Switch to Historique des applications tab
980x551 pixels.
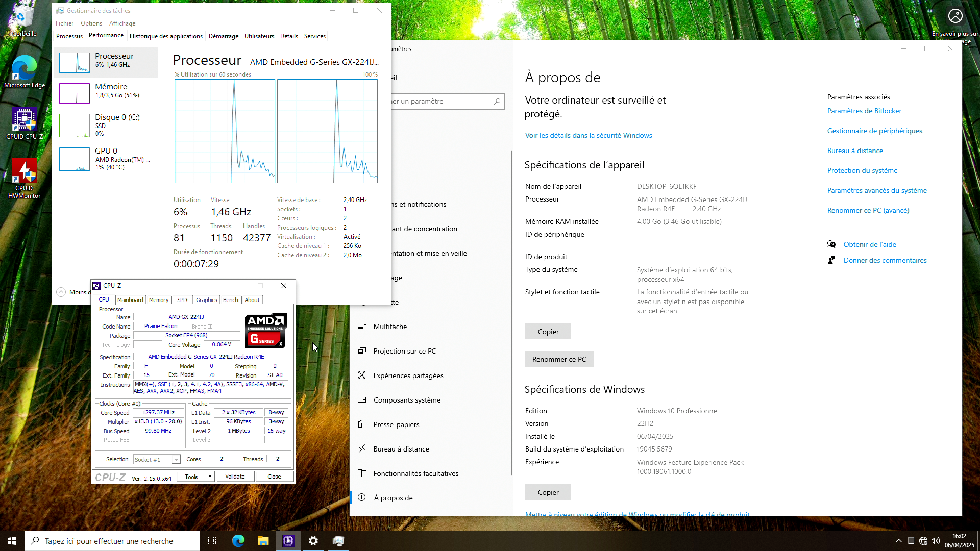click(x=166, y=36)
